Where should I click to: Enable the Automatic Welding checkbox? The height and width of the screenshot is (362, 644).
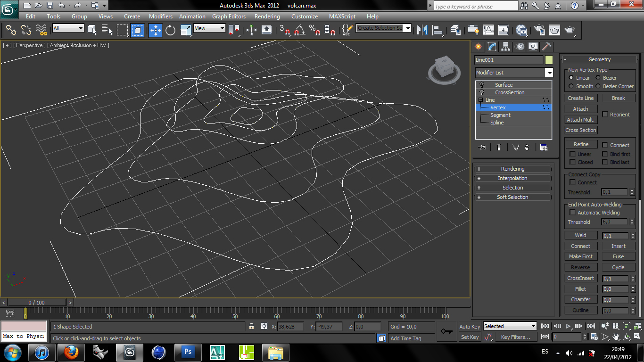[x=572, y=212]
